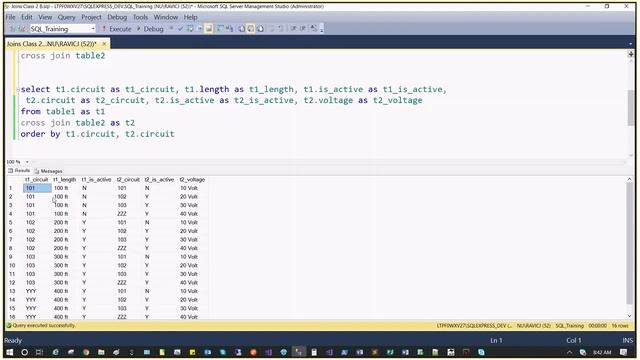The width and height of the screenshot is (640, 360).
Task: Select 300 ft cell in row 9
Action: [x=61, y=257]
